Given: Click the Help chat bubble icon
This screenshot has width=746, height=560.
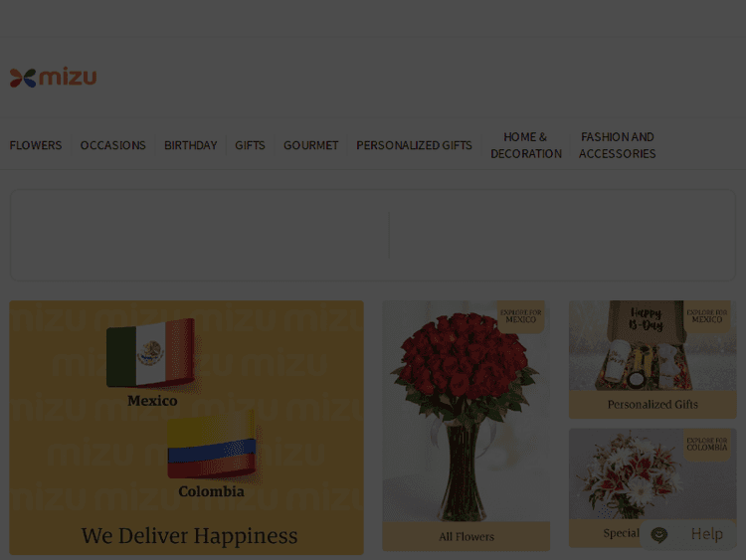Looking at the screenshot, I should tap(659, 535).
